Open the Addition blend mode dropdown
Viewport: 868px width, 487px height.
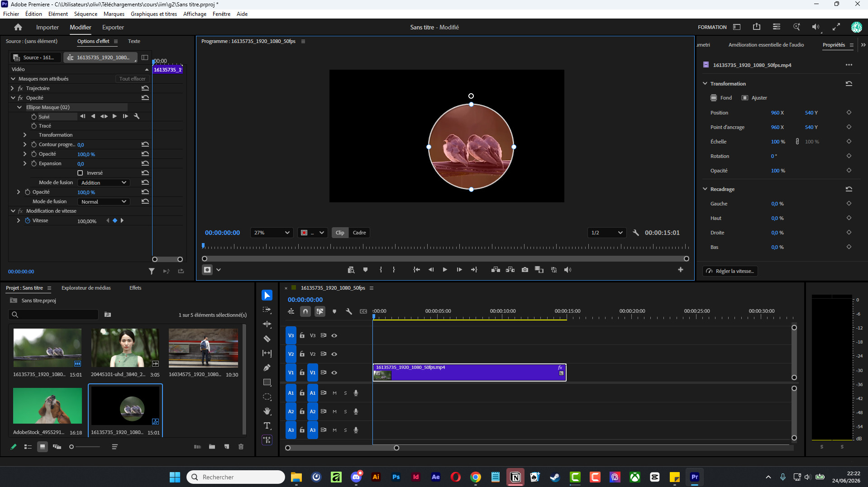104,182
